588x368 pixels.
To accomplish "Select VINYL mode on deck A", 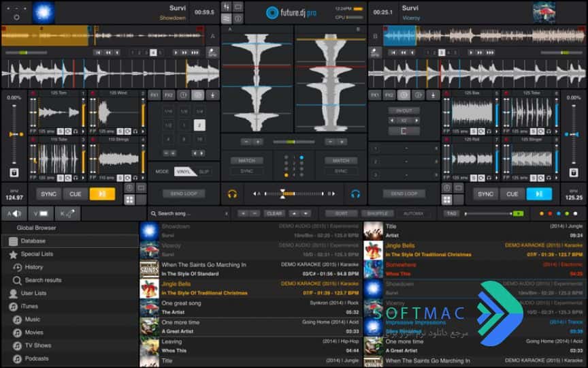I will click(184, 172).
